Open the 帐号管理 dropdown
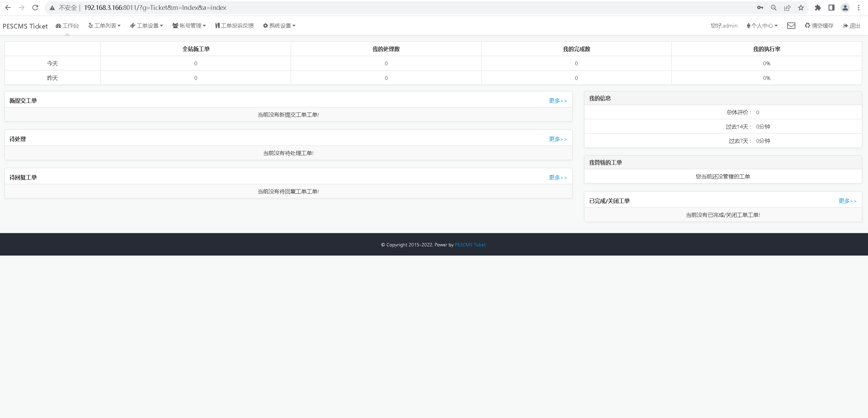The width and height of the screenshot is (868, 418). pyautogui.click(x=189, y=26)
